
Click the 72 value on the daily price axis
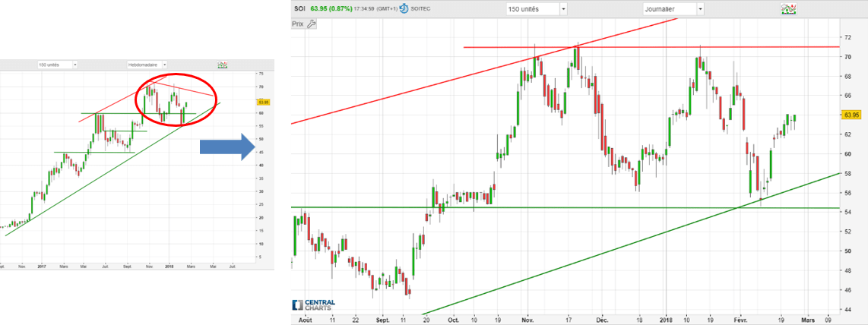[847, 37]
